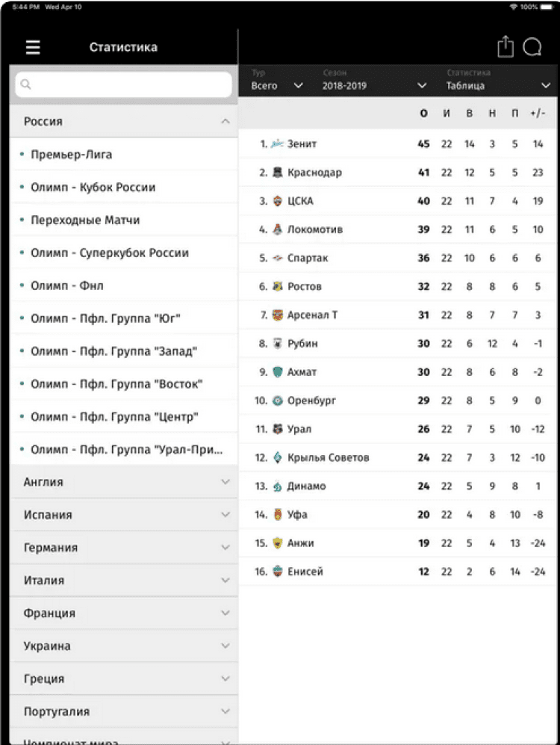Expand the Испания country list
The height and width of the screenshot is (745, 560).
[225, 515]
